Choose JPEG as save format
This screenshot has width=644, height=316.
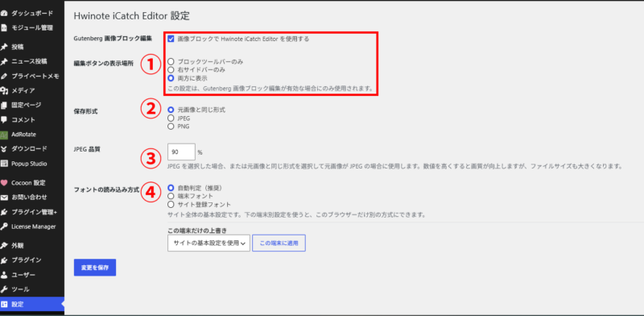pos(171,118)
